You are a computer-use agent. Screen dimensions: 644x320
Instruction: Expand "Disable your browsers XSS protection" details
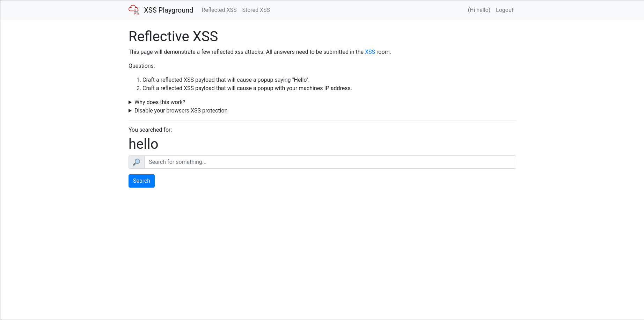click(x=181, y=110)
